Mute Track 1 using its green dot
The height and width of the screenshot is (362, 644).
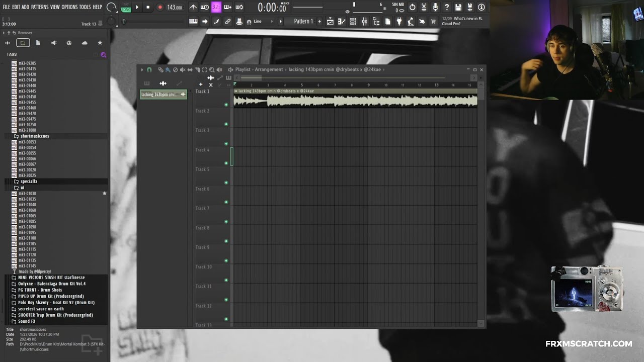pos(226,105)
